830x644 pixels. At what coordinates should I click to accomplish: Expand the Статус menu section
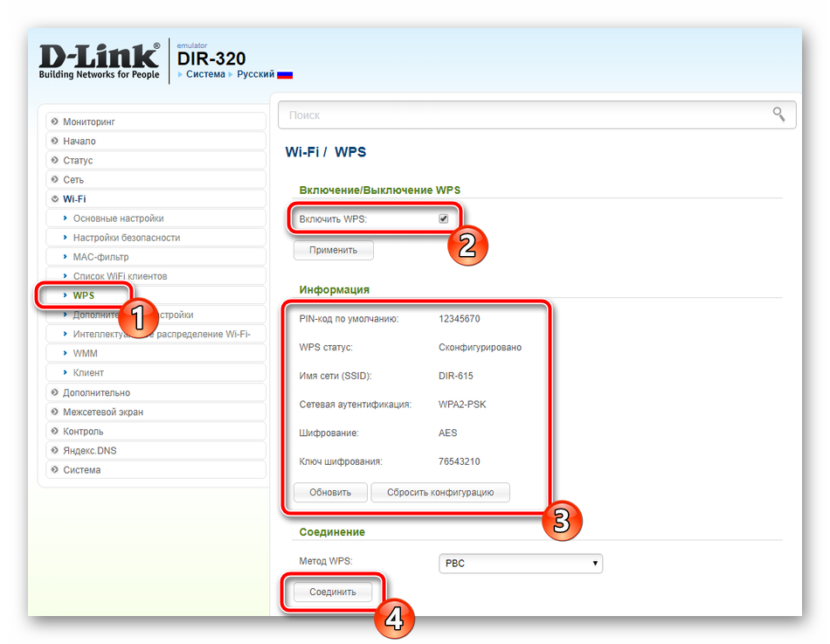tap(156, 160)
